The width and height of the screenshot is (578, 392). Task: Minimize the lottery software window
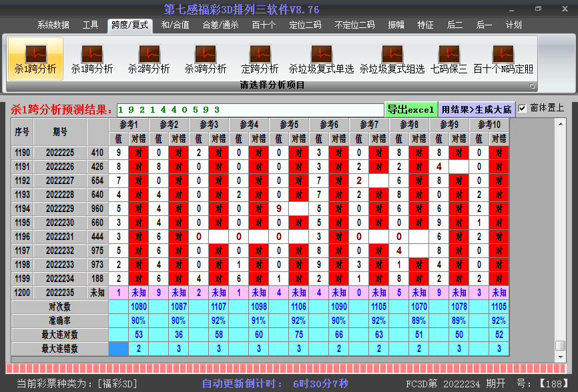pos(511,9)
